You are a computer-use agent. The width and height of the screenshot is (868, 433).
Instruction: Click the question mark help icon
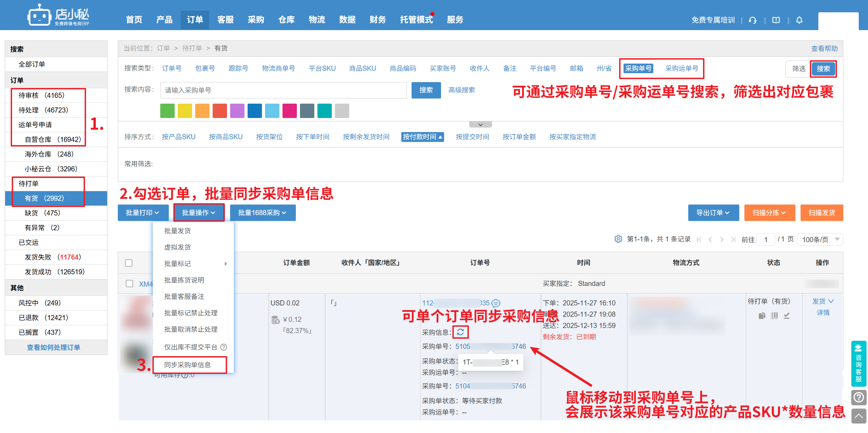[858, 397]
